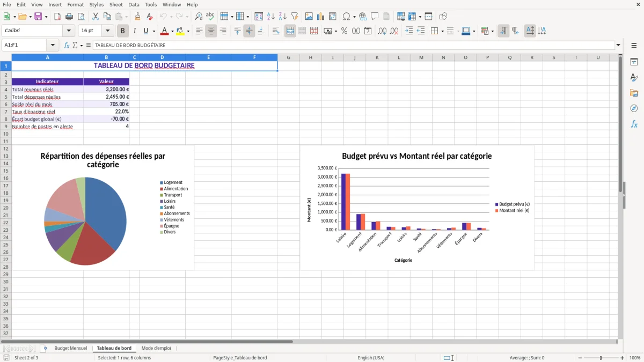Image resolution: width=644 pixels, height=362 pixels.
Task: Open special character dropdown arrow
Action: tap(354, 17)
